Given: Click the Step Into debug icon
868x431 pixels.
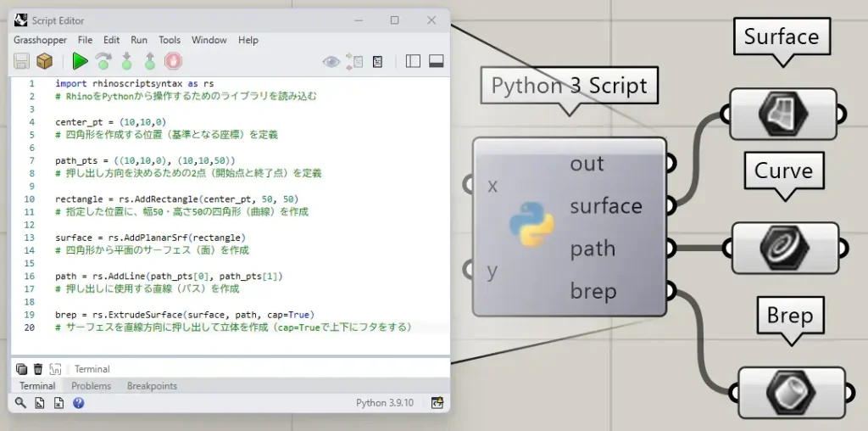Looking at the screenshot, I should click(127, 61).
